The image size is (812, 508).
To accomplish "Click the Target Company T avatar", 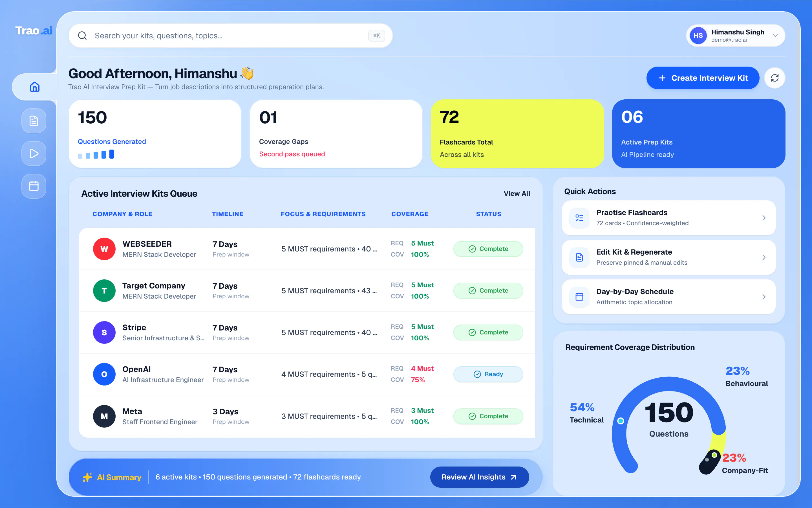I will coord(104,290).
